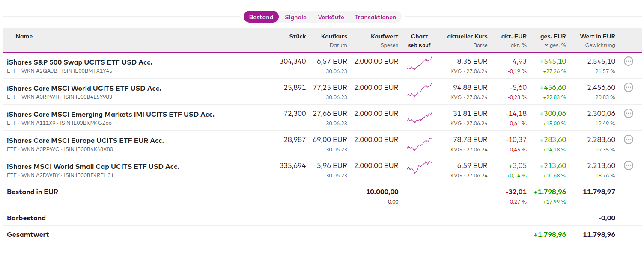Viewport: 644px width, 257px height.
Task: Sort table by the Name column header
Action: coord(24,37)
